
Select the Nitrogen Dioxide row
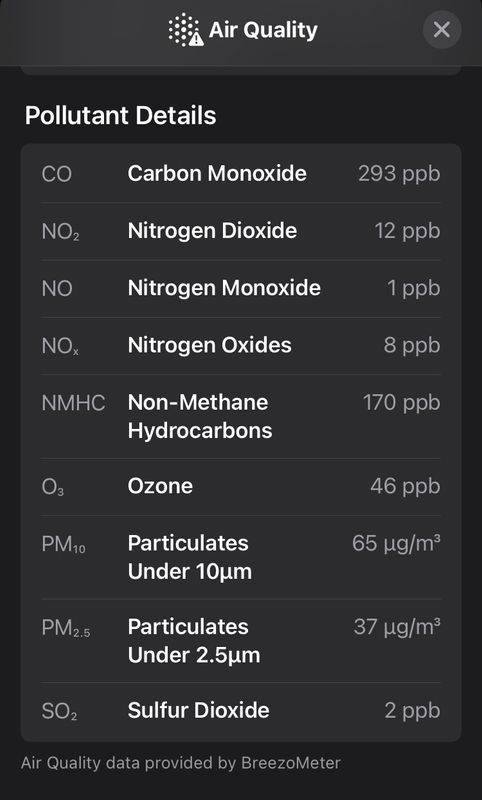tap(241, 231)
